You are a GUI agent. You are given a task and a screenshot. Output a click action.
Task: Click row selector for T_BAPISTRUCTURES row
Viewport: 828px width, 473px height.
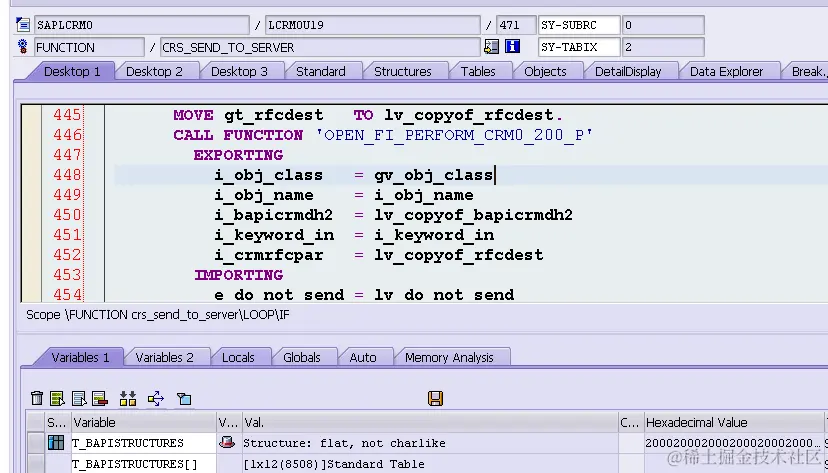click(35, 443)
